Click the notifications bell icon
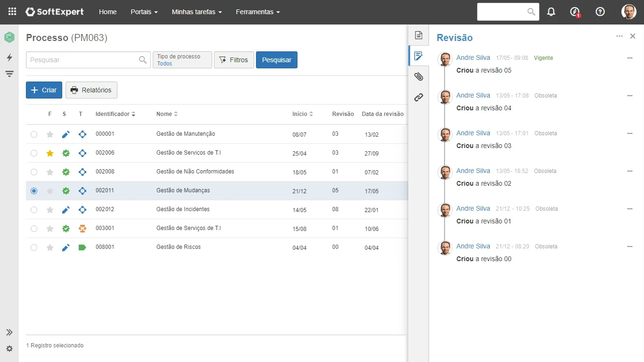Viewport: 644px width, 362px height. (551, 12)
